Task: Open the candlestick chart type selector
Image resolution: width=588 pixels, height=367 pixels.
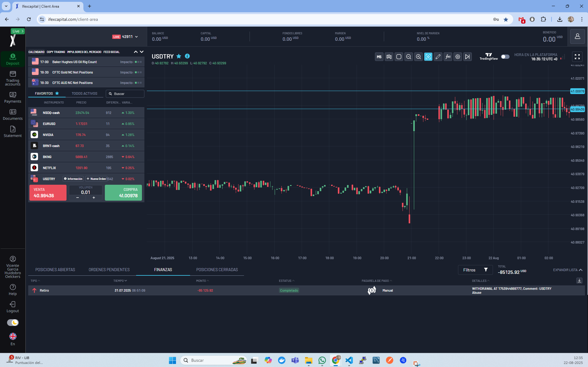Action: pos(389,57)
